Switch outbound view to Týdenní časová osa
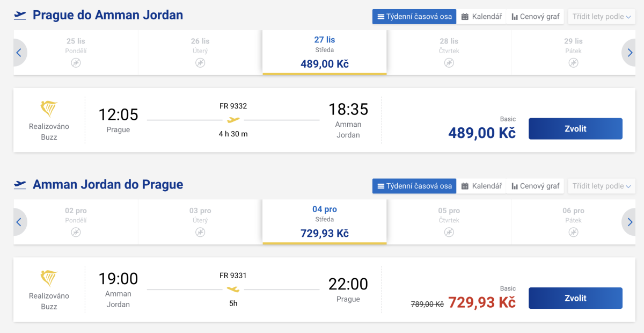 414,17
